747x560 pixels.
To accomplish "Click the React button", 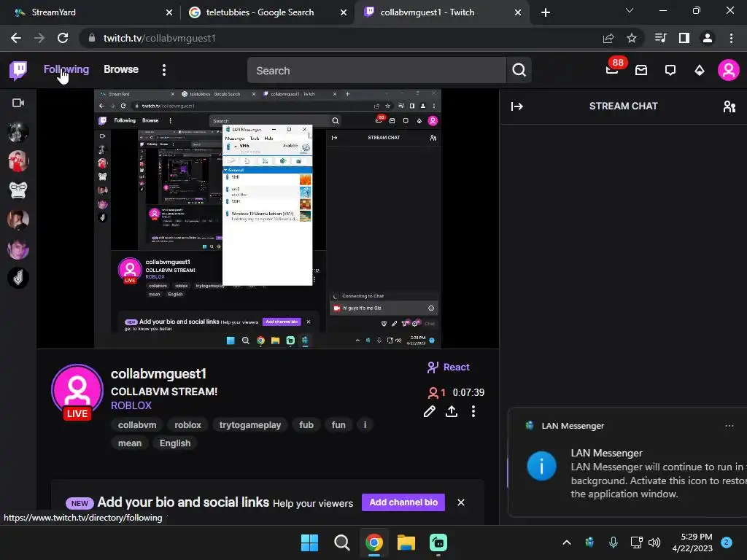I will pos(449,367).
